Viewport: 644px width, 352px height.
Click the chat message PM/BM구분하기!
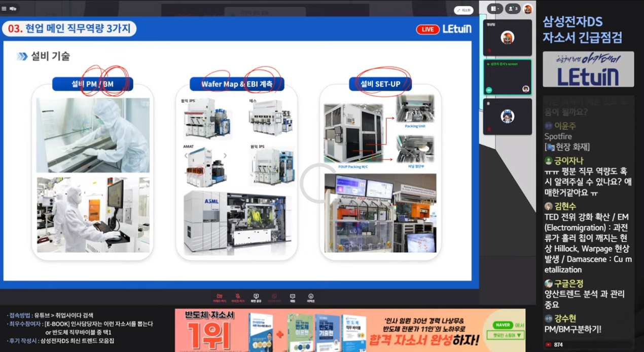tap(573, 329)
